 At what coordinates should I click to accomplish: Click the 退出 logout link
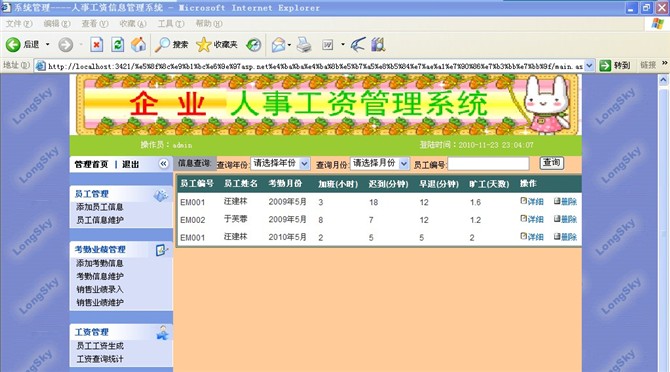click(130, 164)
